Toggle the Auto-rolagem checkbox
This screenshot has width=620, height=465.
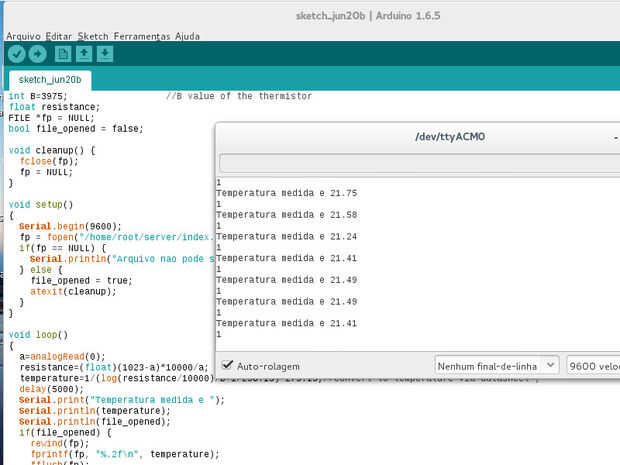[x=227, y=365]
